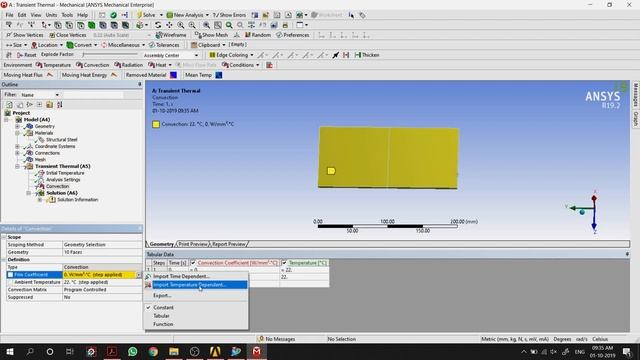Toggle Temperature column checkbox in Tabular Data
The image size is (640, 360).
[284, 263]
